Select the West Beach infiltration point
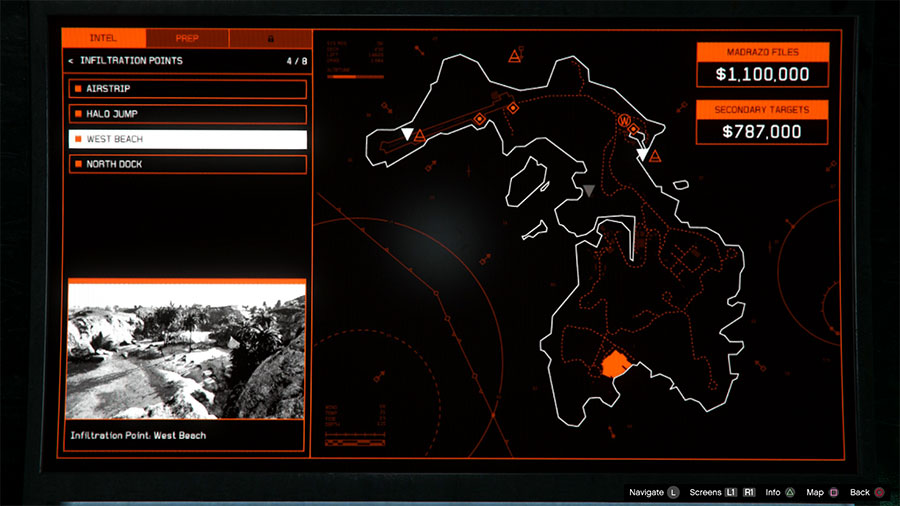This screenshot has height=506, width=900. (187, 139)
